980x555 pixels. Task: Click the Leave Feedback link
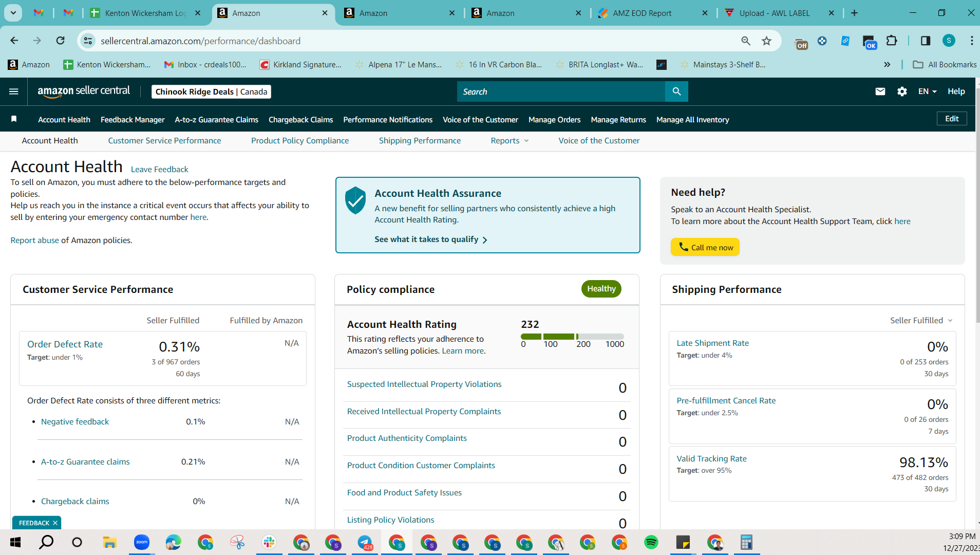pyautogui.click(x=160, y=169)
